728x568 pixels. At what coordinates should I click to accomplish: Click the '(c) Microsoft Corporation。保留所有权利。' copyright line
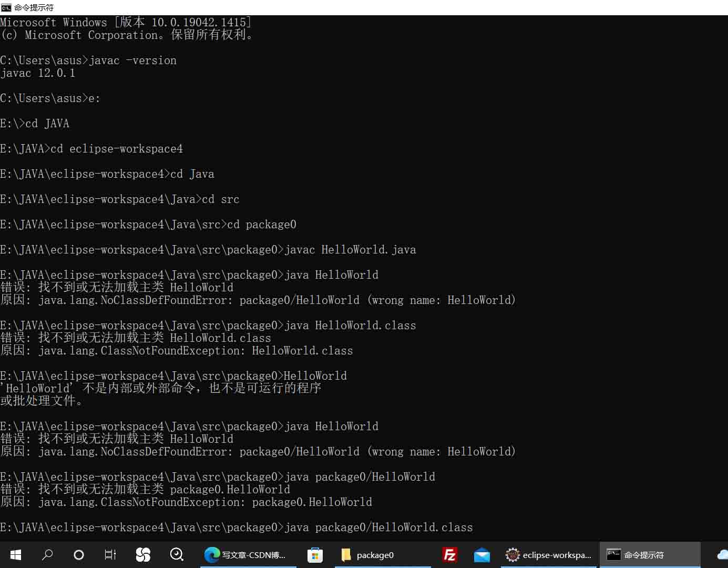pyautogui.click(x=127, y=35)
